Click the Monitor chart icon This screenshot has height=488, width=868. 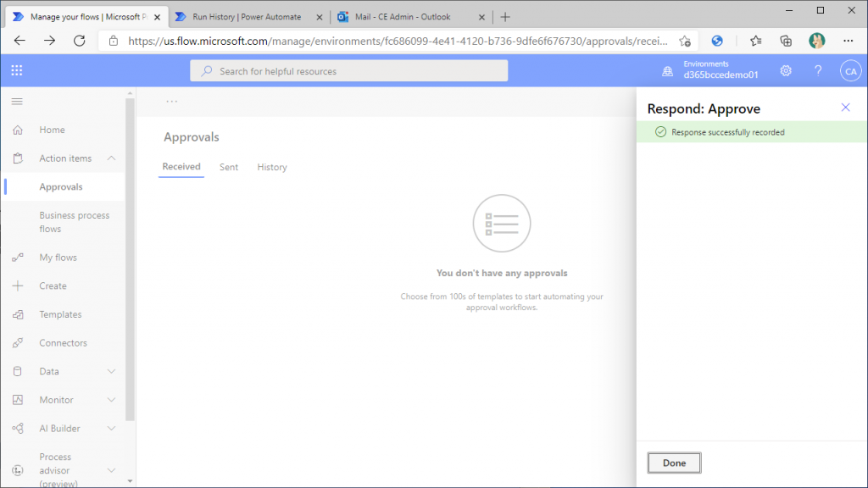click(18, 400)
